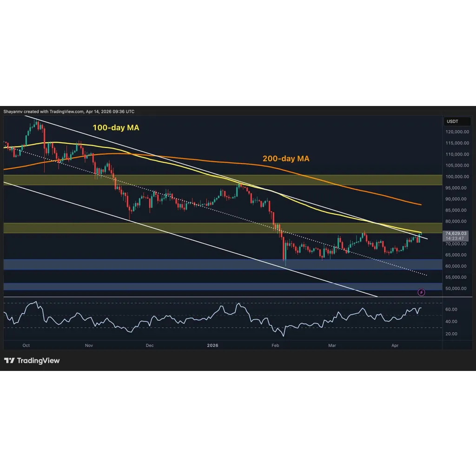The image size is (476, 476).
Task: Click the RSI 40.00 axis label
Action: pos(451,322)
